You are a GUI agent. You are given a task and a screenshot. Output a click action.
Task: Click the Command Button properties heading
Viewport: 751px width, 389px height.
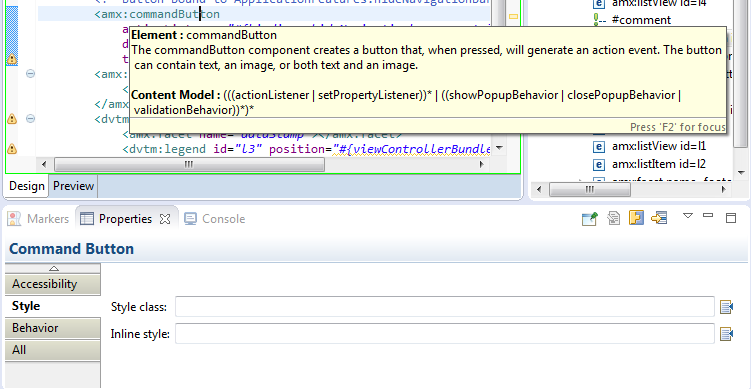[x=71, y=249]
